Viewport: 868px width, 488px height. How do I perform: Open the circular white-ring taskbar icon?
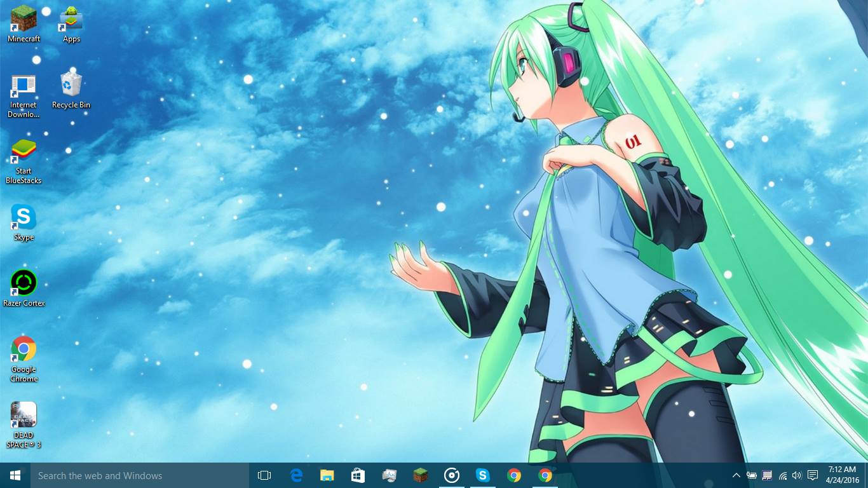(452, 475)
